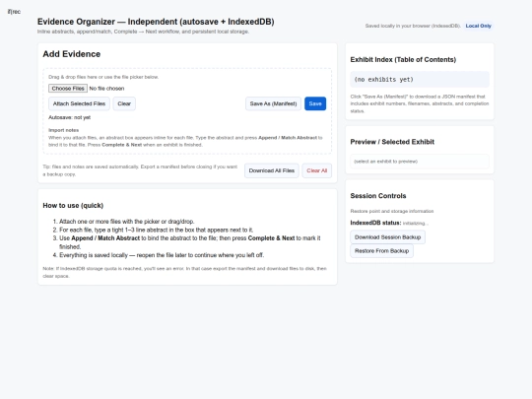The width and height of the screenshot is (532, 399).
Task: Click the 'IndexedDB status:' label
Action: (x=375, y=223)
